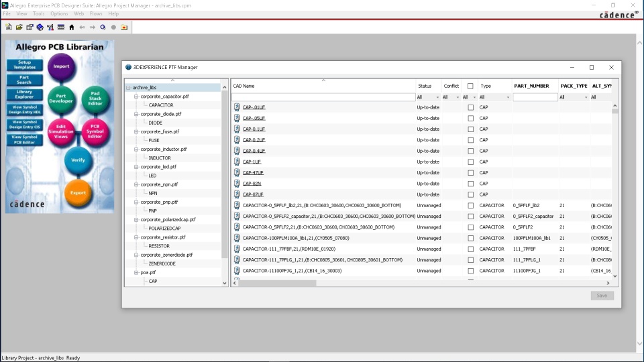Check the box for CAP-0.1UF
The image size is (644, 362).
click(471, 129)
